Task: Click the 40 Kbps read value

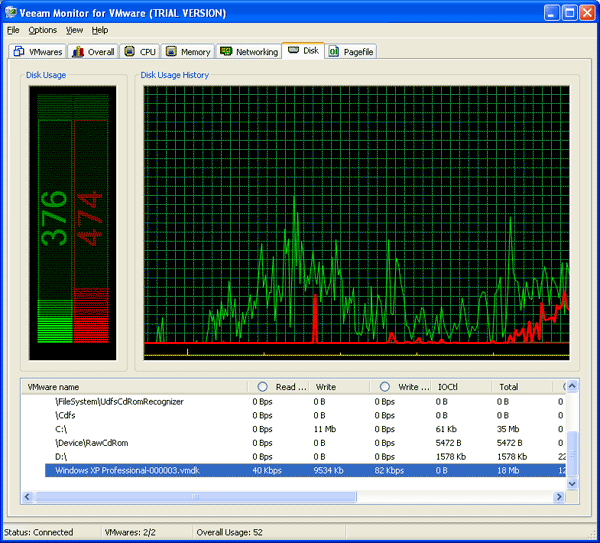Action: [267, 471]
